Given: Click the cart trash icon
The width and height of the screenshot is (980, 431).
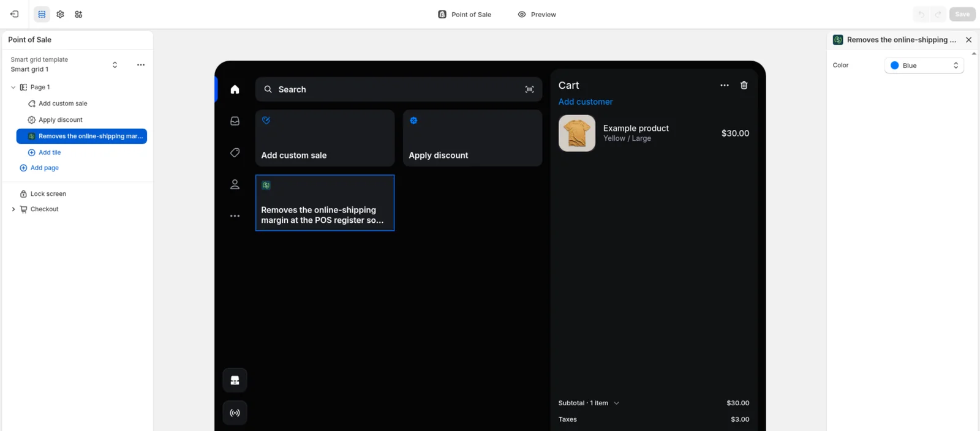Looking at the screenshot, I should pyautogui.click(x=744, y=85).
